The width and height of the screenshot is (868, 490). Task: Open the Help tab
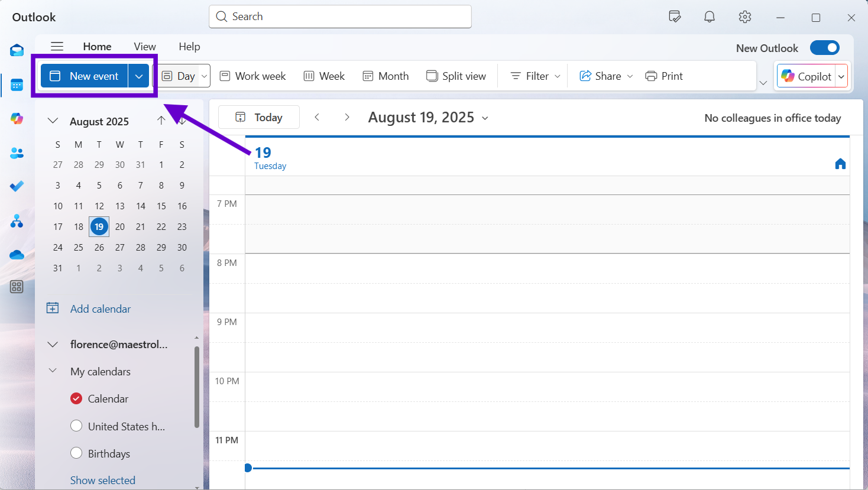[x=189, y=46]
